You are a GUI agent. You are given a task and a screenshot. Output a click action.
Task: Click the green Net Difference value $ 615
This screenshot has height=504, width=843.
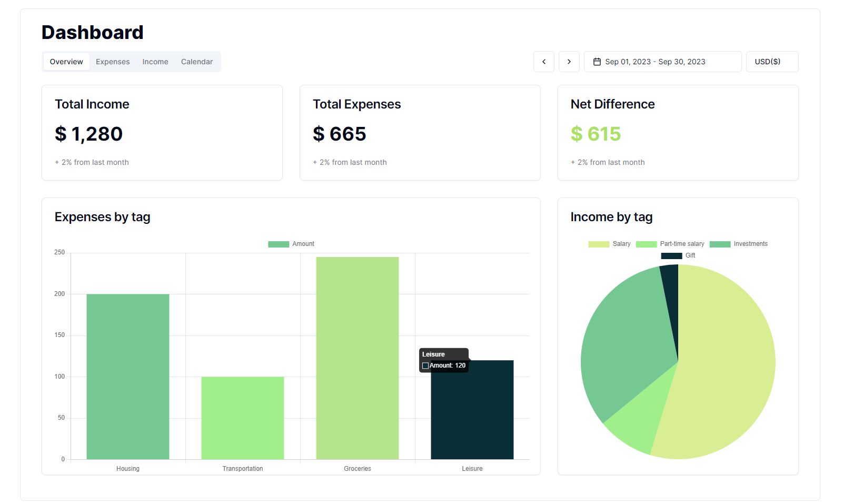pos(596,134)
